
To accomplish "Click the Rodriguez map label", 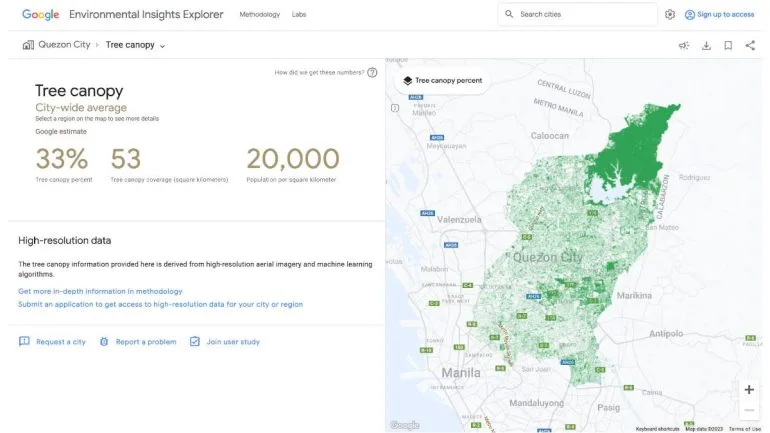I will [694, 178].
